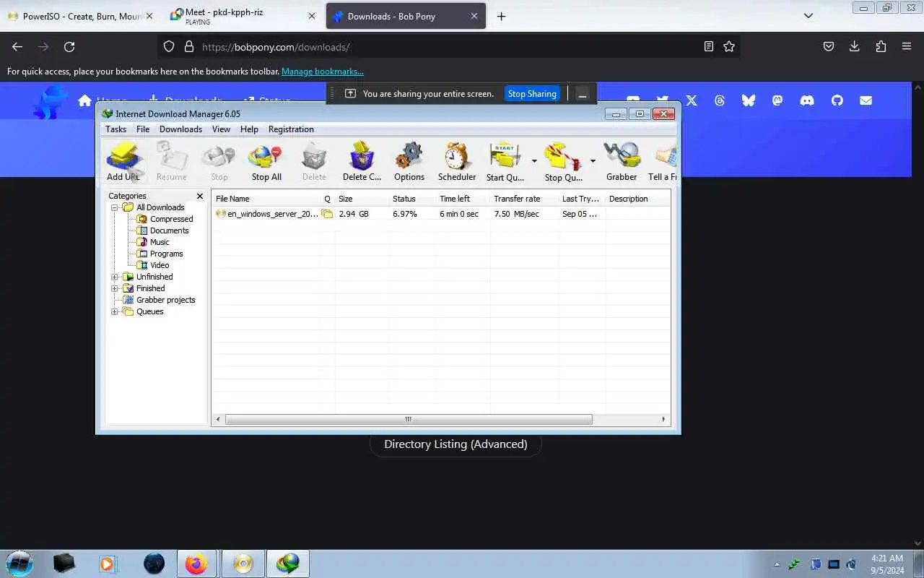This screenshot has height=578, width=924.
Task: Collapse the All Downloads tree node
Action: pyautogui.click(x=114, y=207)
